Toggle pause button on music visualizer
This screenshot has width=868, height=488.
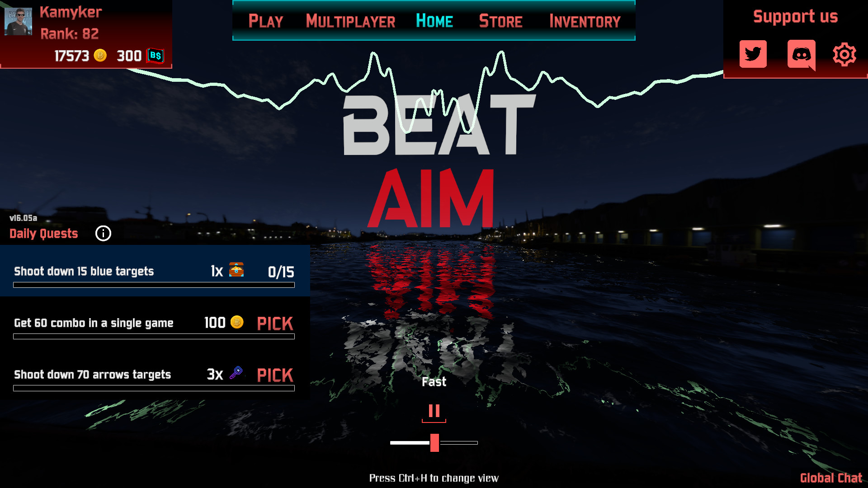click(434, 412)
